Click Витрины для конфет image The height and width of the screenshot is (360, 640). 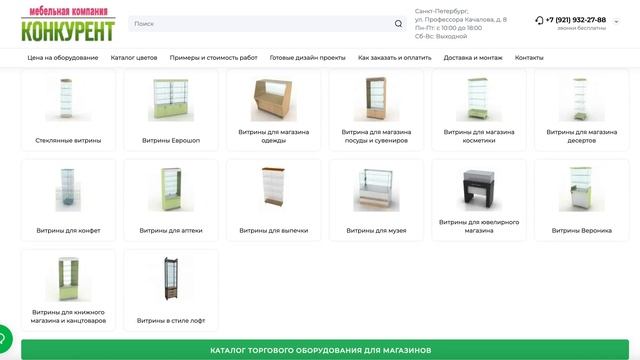click(x=68, y=189)
